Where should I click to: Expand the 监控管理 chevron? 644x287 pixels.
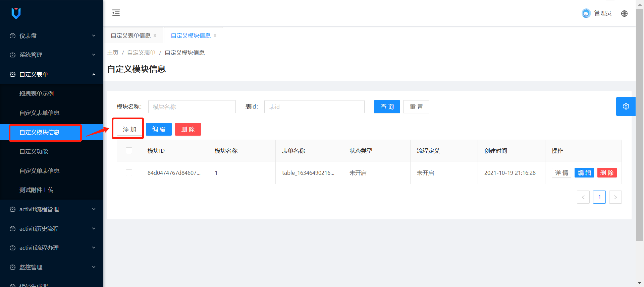[94, 267]
